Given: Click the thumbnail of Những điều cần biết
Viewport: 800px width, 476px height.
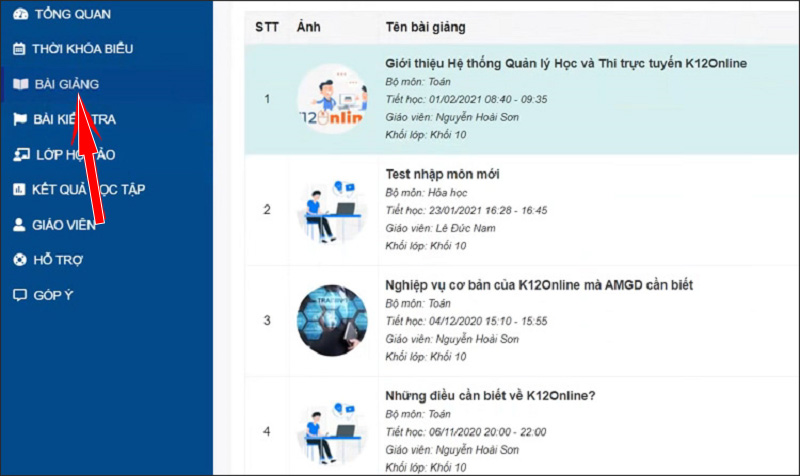Looking at the screenshot, I should point(332,432).
